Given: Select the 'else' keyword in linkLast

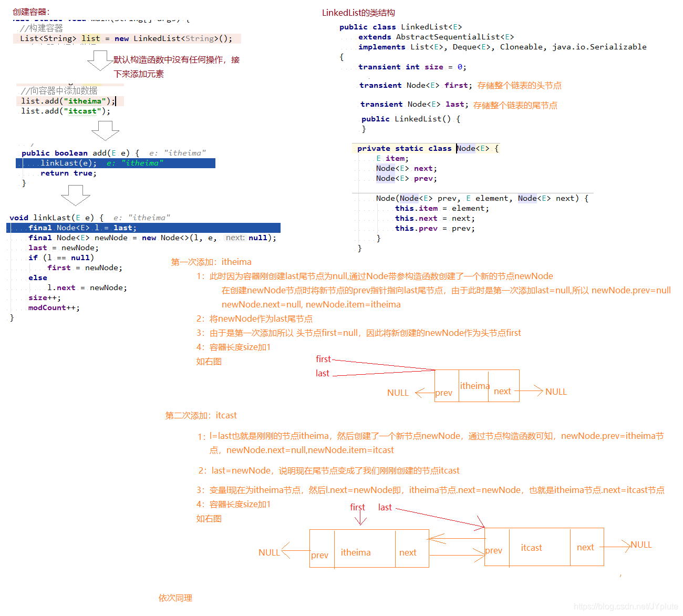Looking at the screenshot, I should pyautogui.click(x=38, y=278).
